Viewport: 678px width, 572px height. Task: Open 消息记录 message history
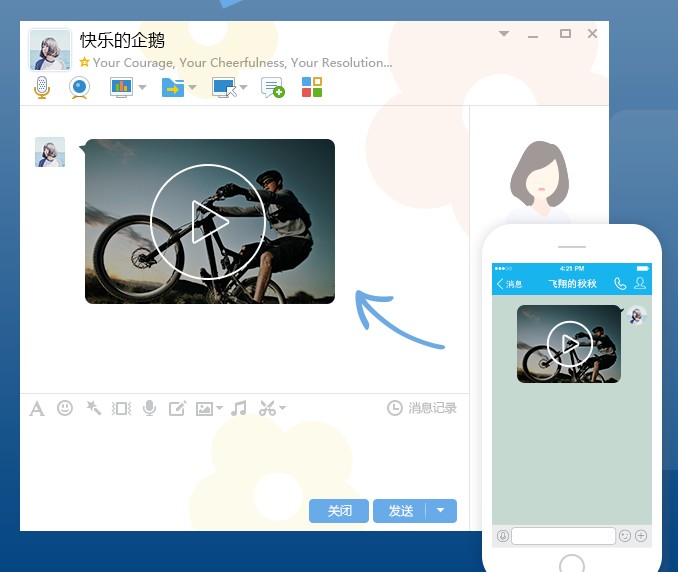pyautogui.click(x=422, y=408)
